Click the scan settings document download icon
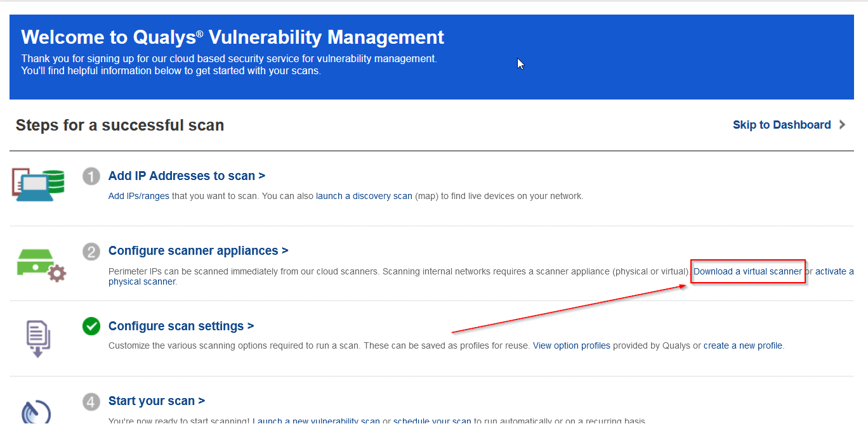This screenshot has height=438, width=868. click(38, 339)
